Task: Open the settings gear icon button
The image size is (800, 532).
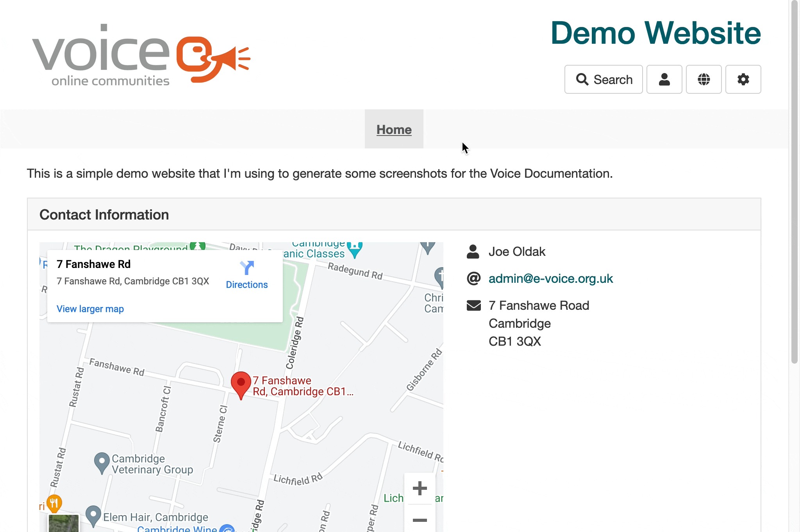Action: coord(743,79)
